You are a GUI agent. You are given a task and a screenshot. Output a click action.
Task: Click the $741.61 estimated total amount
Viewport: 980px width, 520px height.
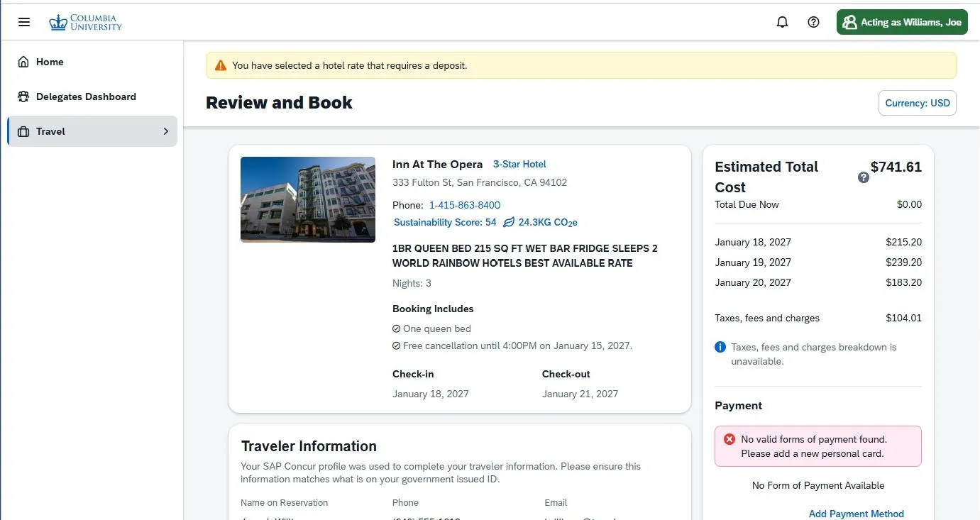[x=896, y=167]
